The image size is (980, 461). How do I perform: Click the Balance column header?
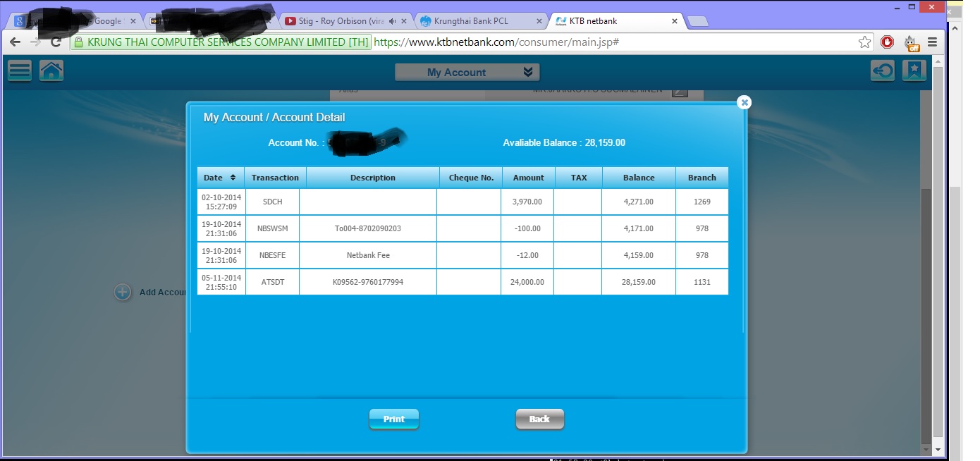639,178
